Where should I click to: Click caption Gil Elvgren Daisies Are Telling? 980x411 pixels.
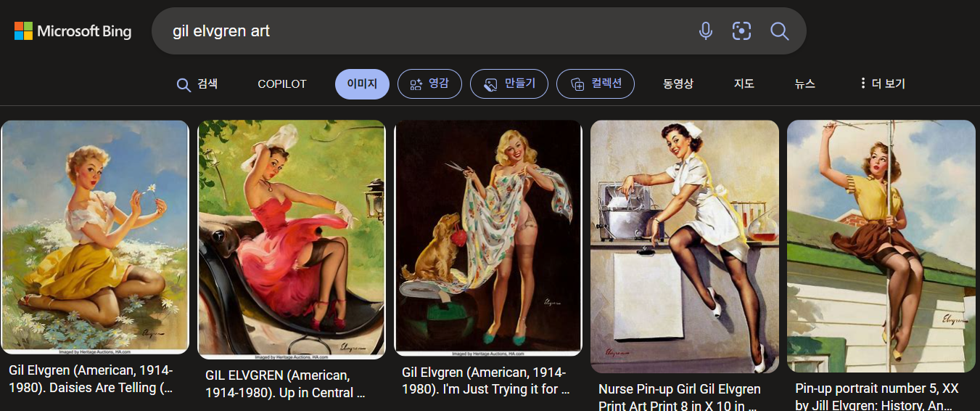pyautogui.click(x=91, y=379)
